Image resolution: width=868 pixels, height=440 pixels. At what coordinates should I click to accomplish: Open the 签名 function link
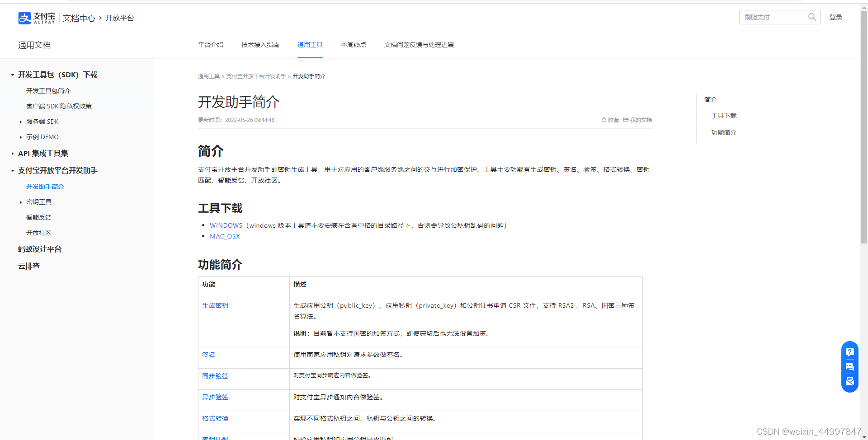[x=208, y=355]
